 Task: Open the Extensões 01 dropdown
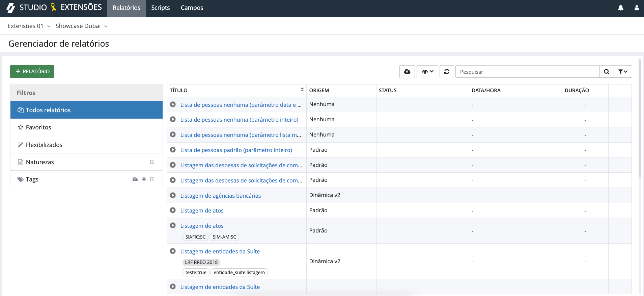(29, 26)
